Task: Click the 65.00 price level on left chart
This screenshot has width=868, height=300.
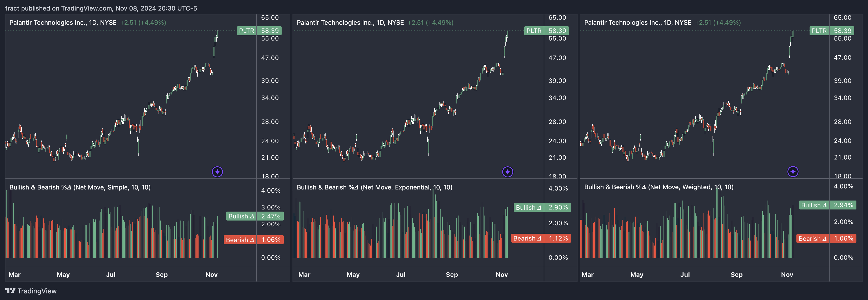Action: point(270,18)
